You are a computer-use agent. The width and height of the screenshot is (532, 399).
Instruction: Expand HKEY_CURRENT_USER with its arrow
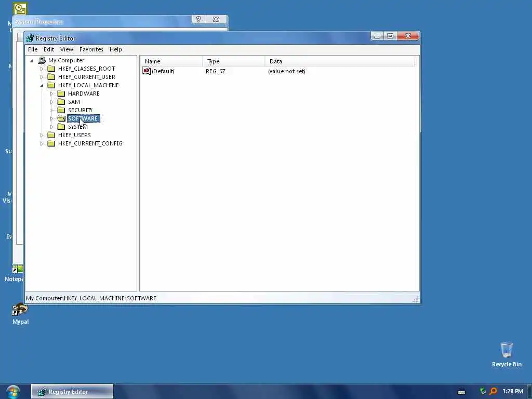pyautogui.click(x=42, y=77)
